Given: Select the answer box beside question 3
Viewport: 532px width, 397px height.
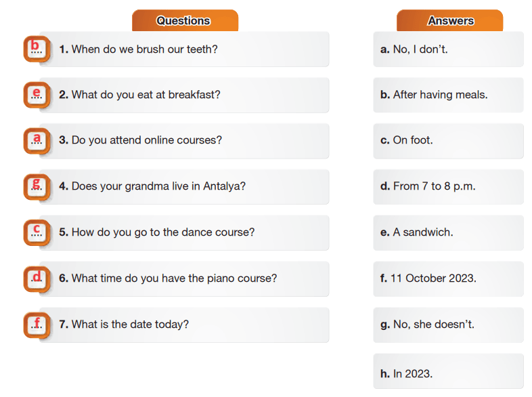Looking at the screenshot, I should [37, 140].
